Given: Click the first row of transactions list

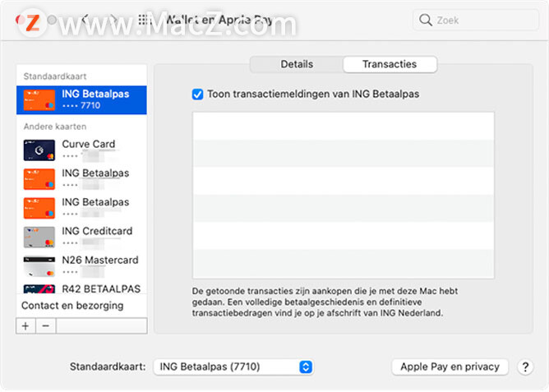Looking at the screenshot, I should pos(344,126).
